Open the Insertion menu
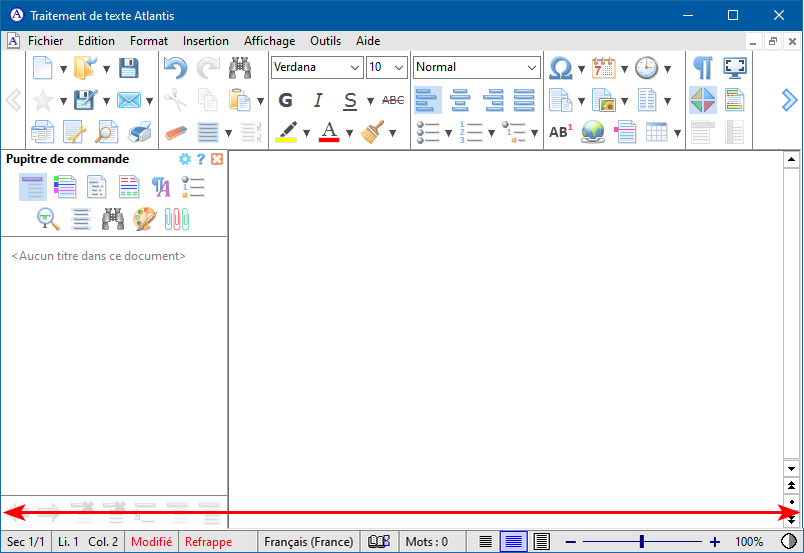This screenshot has width=804, height=553. coord(205,41)
